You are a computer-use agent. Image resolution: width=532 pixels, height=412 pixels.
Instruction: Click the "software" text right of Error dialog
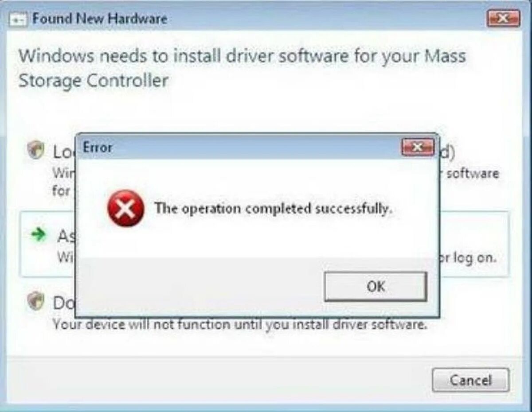pyautogui.click(x=473, y=173)
